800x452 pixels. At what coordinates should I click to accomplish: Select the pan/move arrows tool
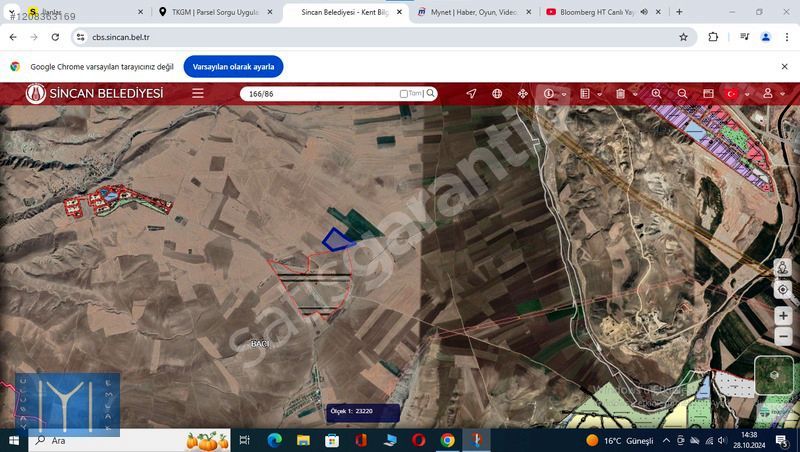[522, 93]
